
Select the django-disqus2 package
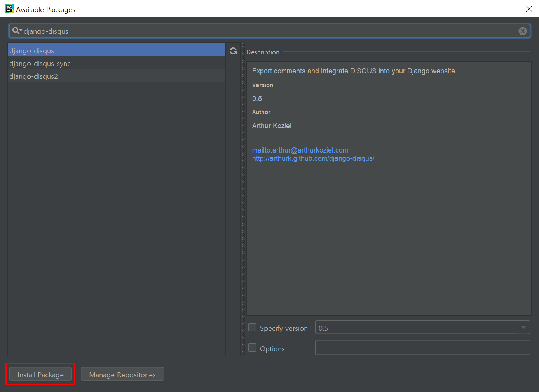tap(117, 76)
